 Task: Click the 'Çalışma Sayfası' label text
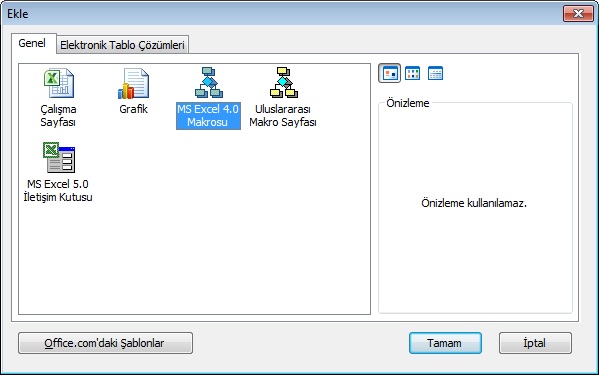[58, 116]
